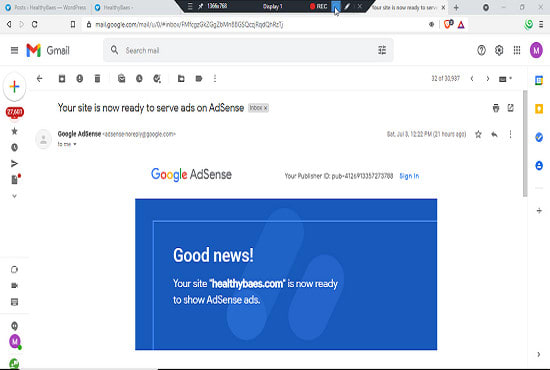Screen dimensions: 550x370
Task: Open Starred mail in the sidebar
Action: (x=14, y=131)
